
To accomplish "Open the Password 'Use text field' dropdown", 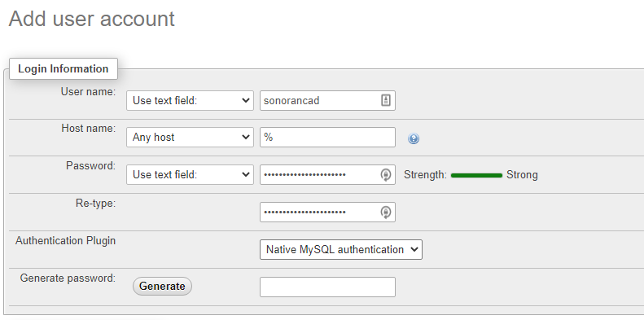I will pos(190,174).
